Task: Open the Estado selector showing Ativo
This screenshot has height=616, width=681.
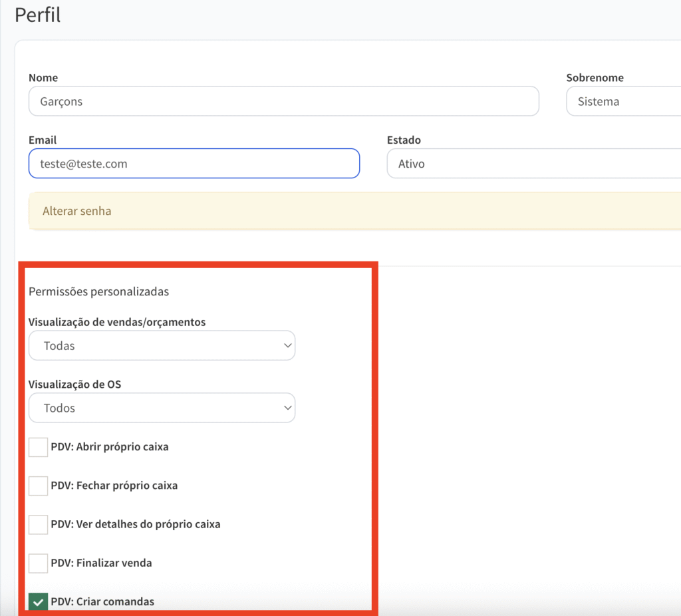Action: [533, 164]
